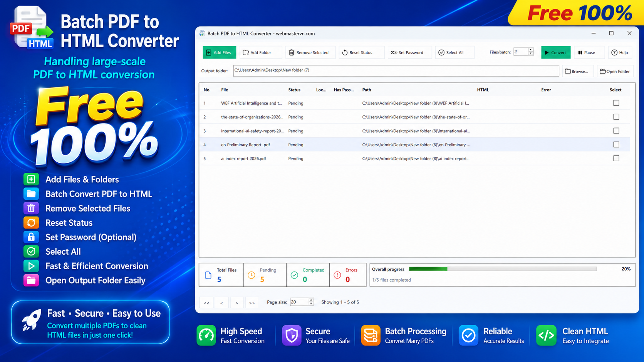This screenshot has height=362, width=644.
Task: Select file 'WEF Artificial Intelligence and t...'
Action: click(x=251, y=103)
